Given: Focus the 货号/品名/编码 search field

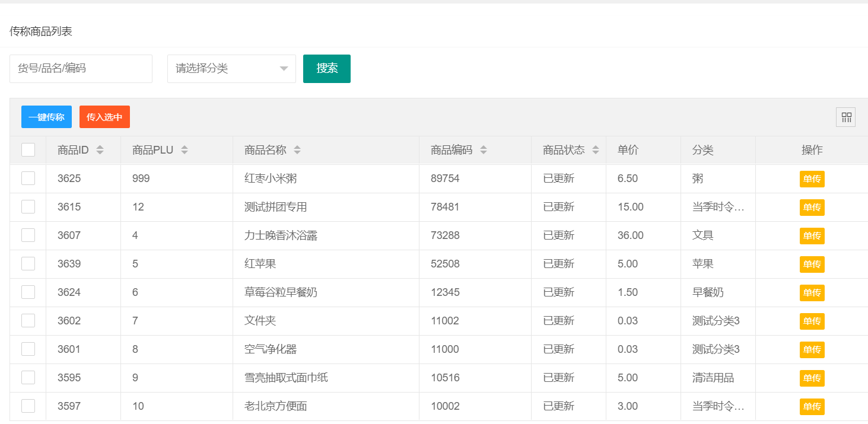Looking at the screenshot, I should [x=81, y=69].
